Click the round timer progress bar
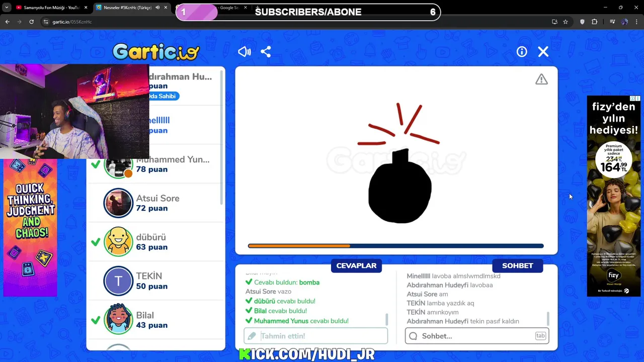 coord(396,246)
